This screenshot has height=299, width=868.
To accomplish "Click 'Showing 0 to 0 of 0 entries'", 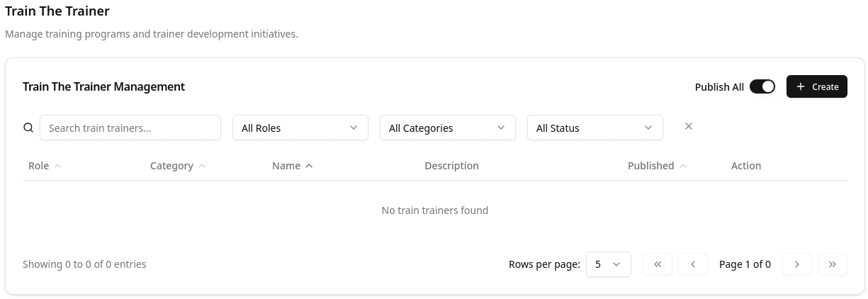I will pyautogui.click(x=84, y=264).
